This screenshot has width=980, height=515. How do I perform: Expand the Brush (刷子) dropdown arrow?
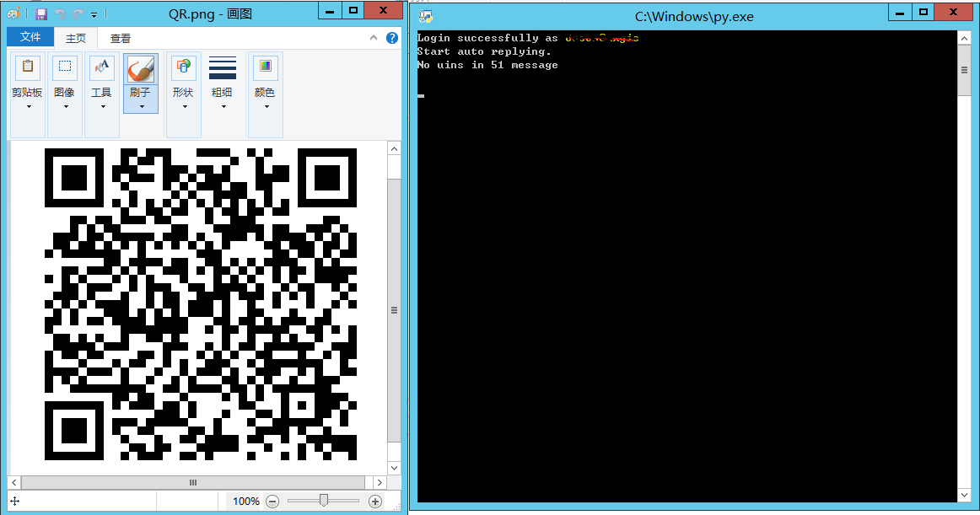[142, 107]
